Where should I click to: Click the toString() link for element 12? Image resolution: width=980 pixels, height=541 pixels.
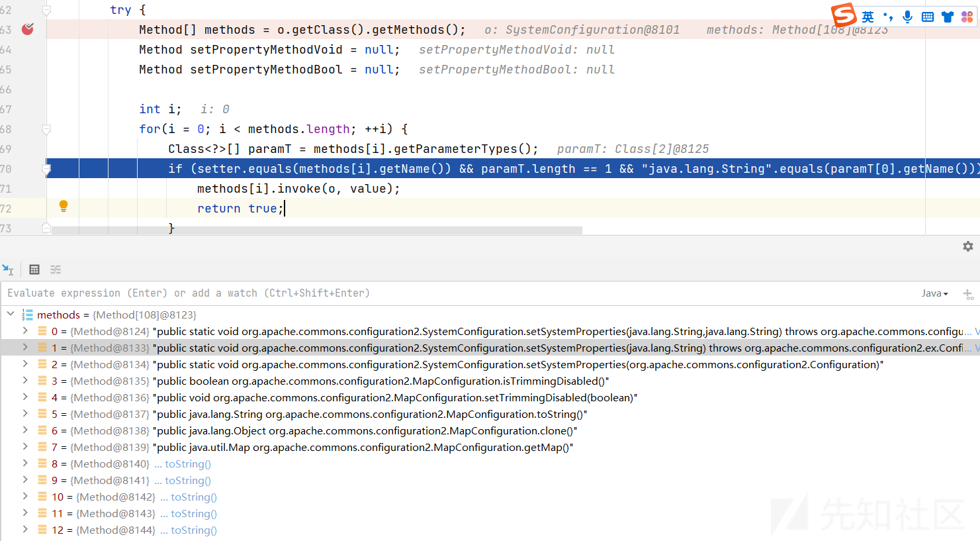194,530
